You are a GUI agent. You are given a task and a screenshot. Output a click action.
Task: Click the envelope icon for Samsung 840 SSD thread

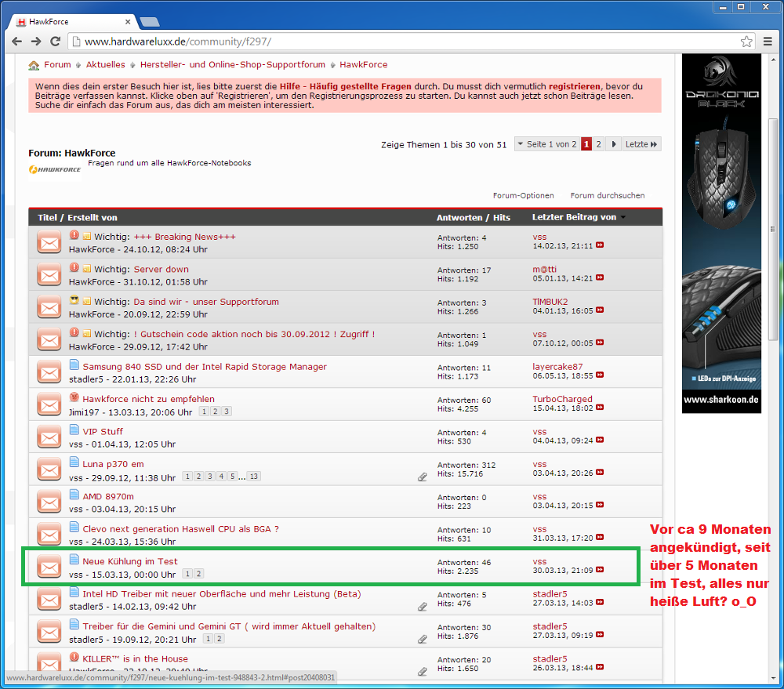49,372
